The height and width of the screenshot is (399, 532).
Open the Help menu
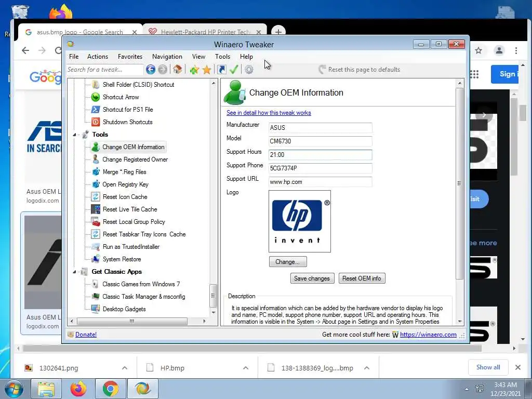point(246,57)
